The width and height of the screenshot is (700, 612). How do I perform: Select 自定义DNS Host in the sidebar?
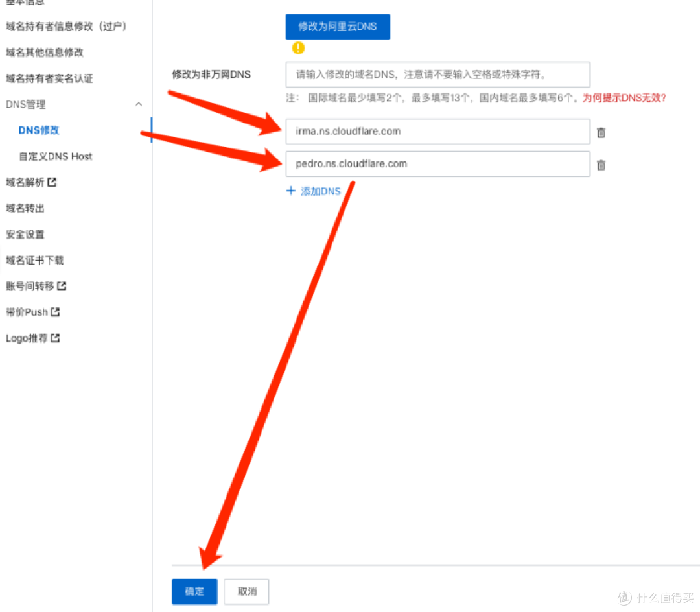click(54, 156)
